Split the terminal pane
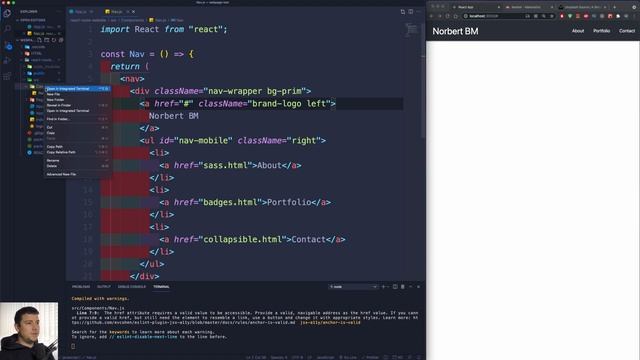 [395, 287]
